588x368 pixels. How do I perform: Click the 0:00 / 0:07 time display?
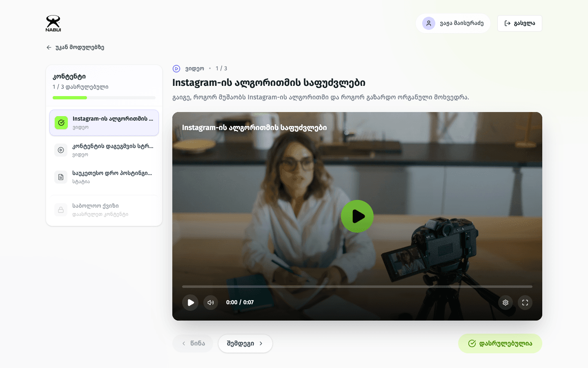(240, 303)
